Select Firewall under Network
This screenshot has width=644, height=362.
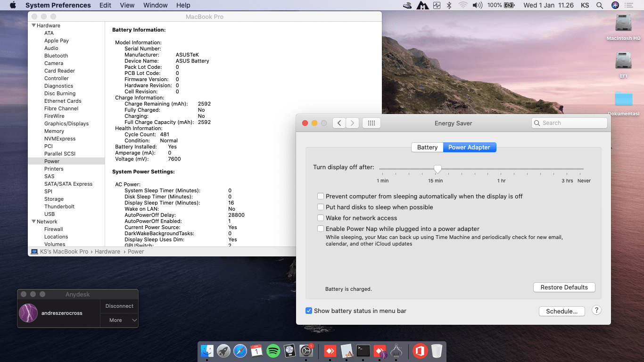pyautogui.click(x=54, y=229)
